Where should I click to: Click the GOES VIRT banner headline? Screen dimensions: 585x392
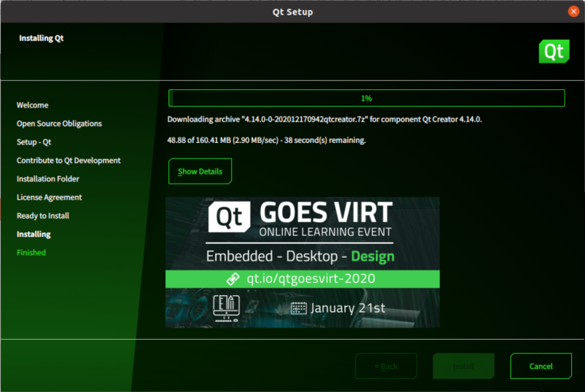coord(326,212)
